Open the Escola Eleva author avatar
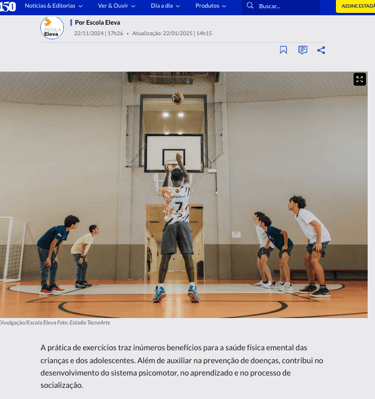This screenshot has width=375, height=399. pos(52,28)
